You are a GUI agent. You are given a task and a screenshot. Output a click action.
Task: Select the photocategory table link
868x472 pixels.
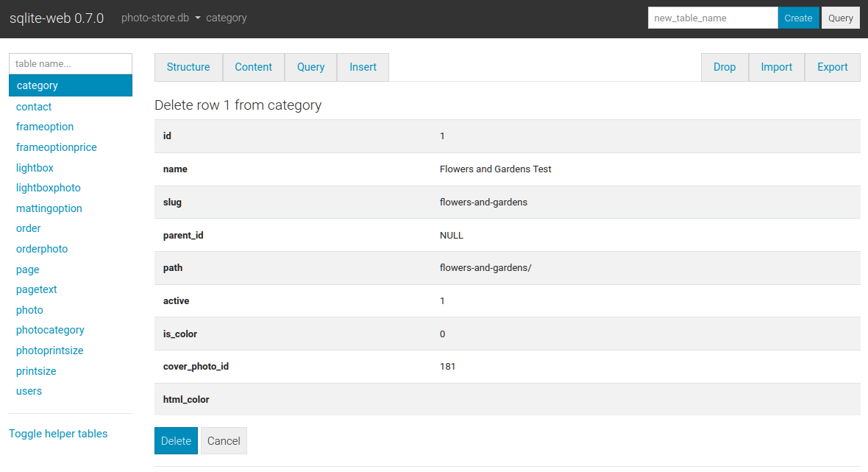50,330
